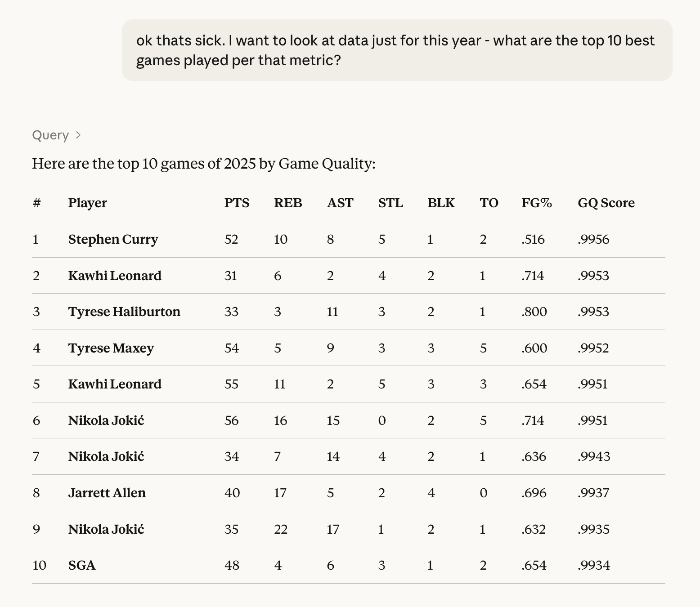Select Stephen Curry's name in row 1
Image resolution: width=700 pixels, height=607 pixels.
(113, 239)
